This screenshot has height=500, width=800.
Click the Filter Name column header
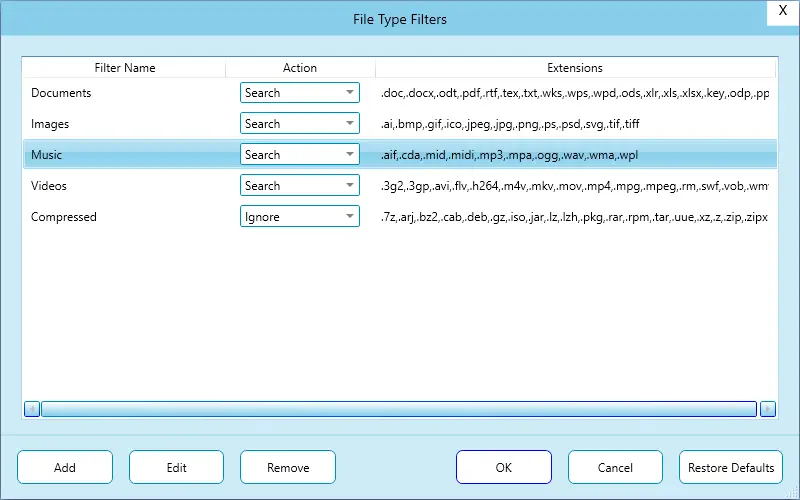pyautogui.click(x=124, y=68)
